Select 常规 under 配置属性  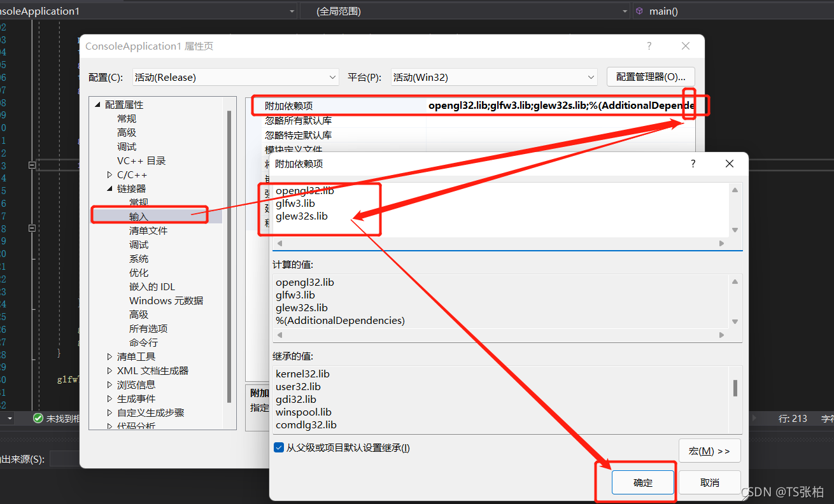127,119
